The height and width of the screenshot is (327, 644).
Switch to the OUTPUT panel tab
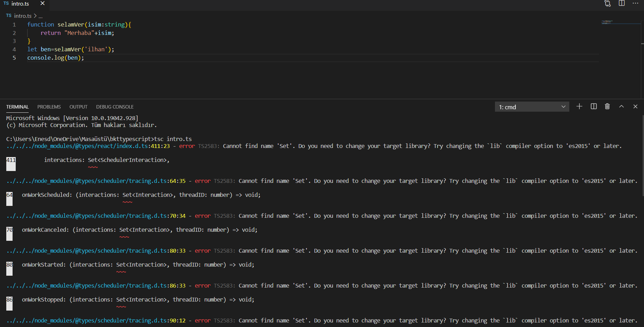click(78, 107)
